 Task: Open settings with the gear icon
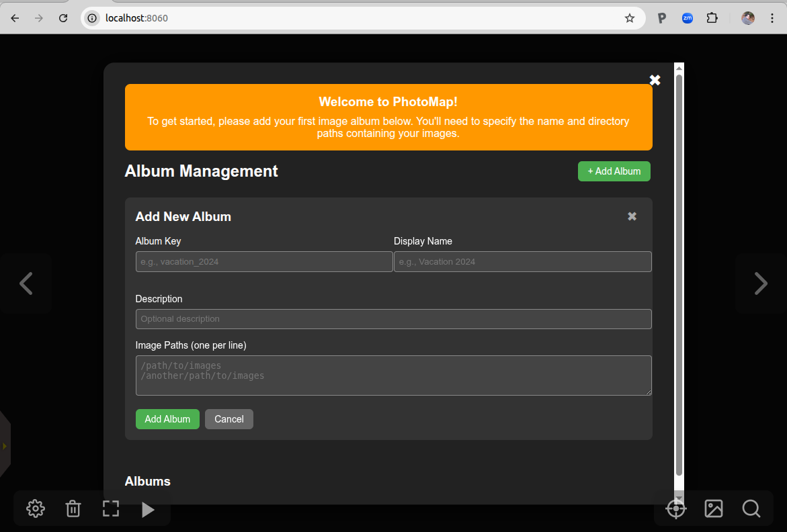click(35, 508)
